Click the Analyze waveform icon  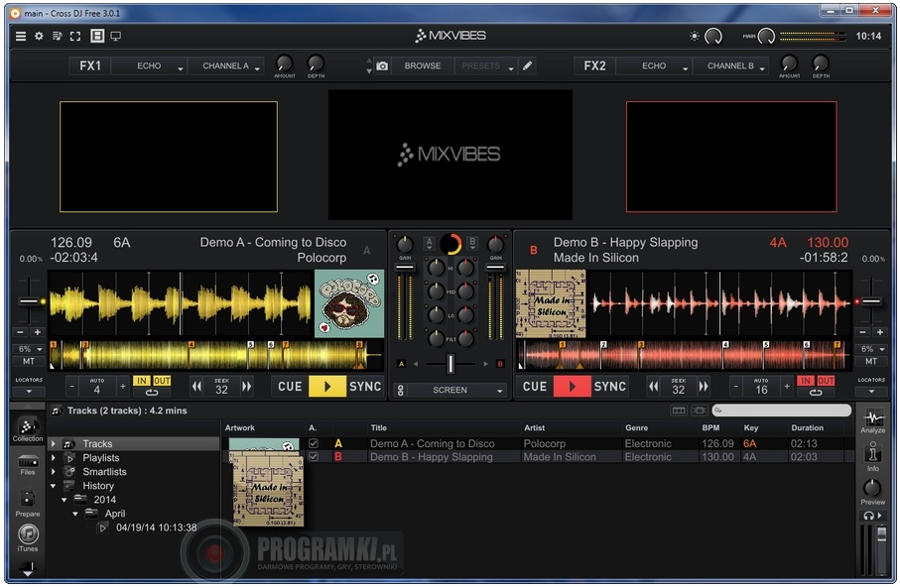[872, 420]
